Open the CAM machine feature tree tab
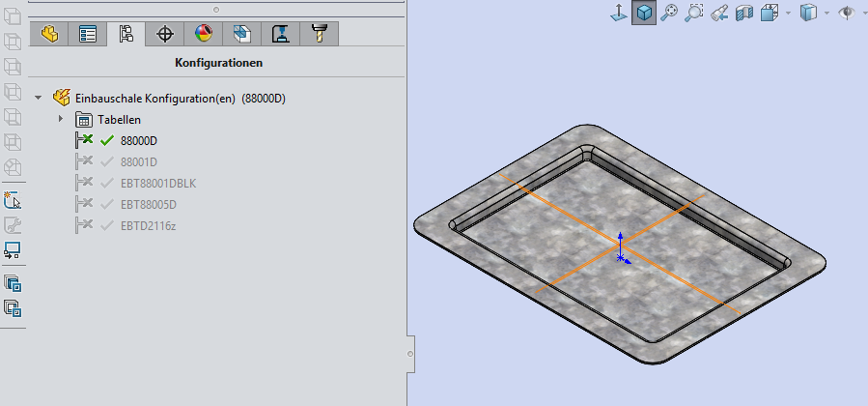868x406 pixels. pyautogui.click(x=281, y=35)
